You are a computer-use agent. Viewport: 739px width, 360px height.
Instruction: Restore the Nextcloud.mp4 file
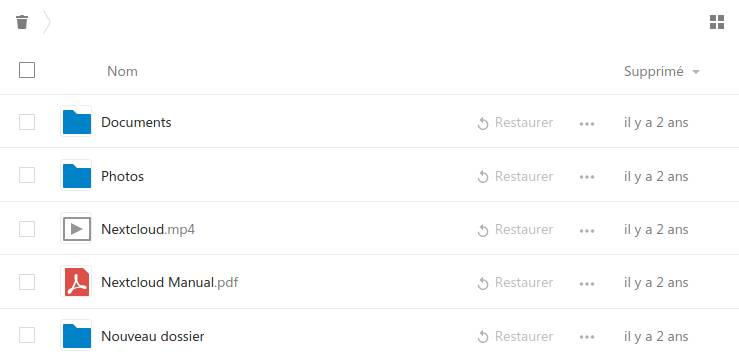(515, 229)
